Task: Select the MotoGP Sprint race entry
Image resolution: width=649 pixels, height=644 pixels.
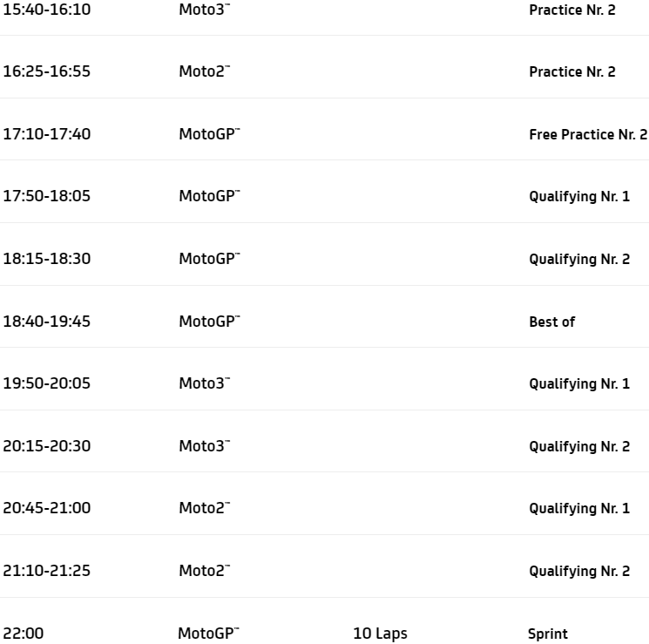Action: (547, 634)
